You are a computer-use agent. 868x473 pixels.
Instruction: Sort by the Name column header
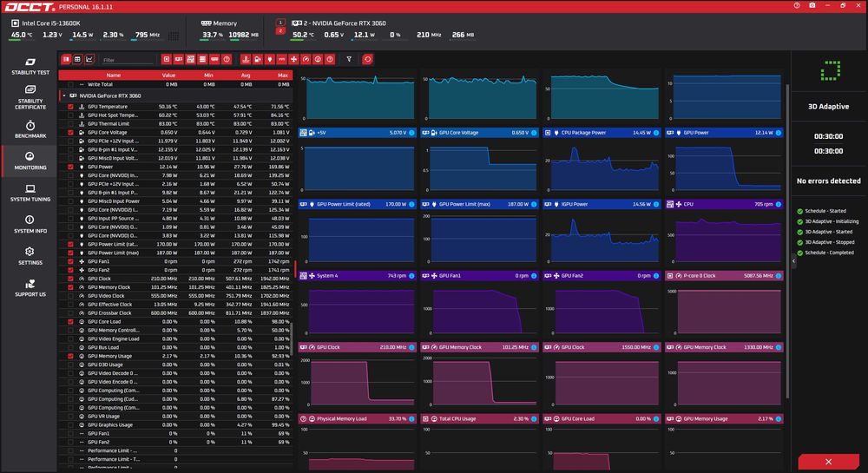[114, 76]
